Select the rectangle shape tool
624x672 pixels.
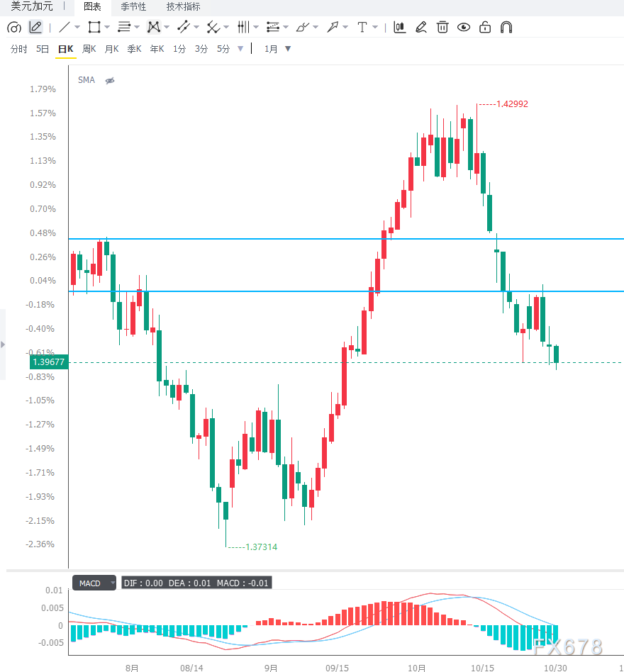pos(94,28)
